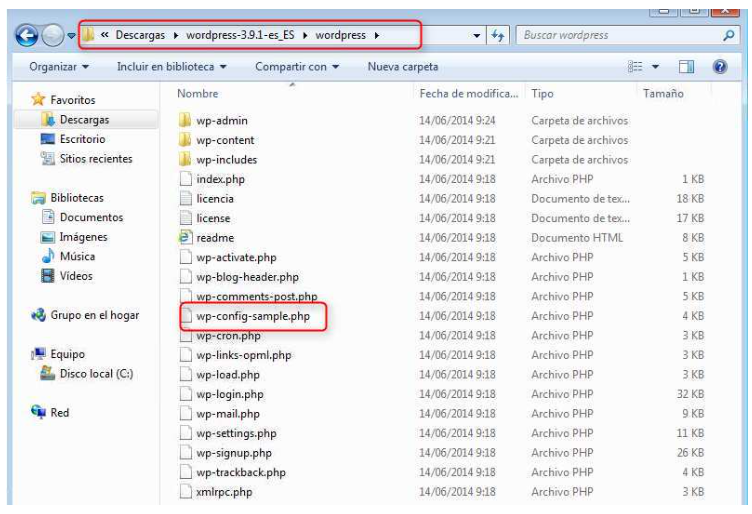
Task: Expand arrow after wordpress breadcrumb
Action: click(377, 35)
